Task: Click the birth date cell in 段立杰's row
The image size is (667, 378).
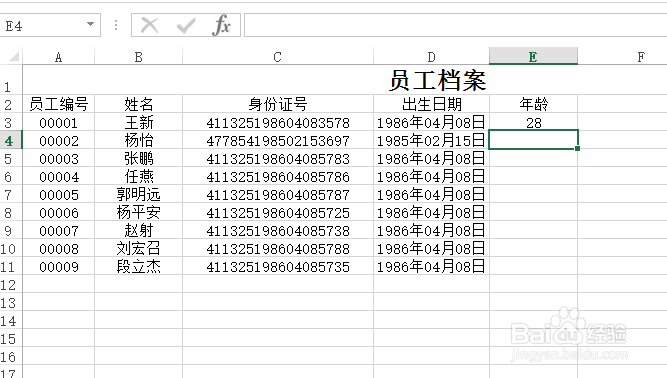Action: pyautogui.click(x=431, y=266)
